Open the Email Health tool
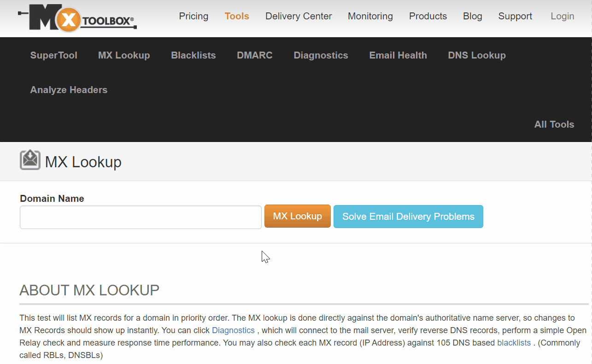592x364 pixels. 398,55
